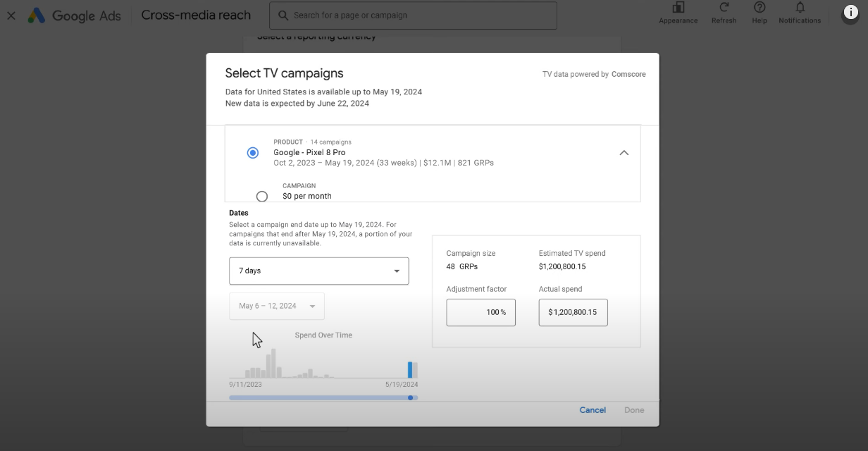Click the Refresh icon

click(x=724, y=8)
